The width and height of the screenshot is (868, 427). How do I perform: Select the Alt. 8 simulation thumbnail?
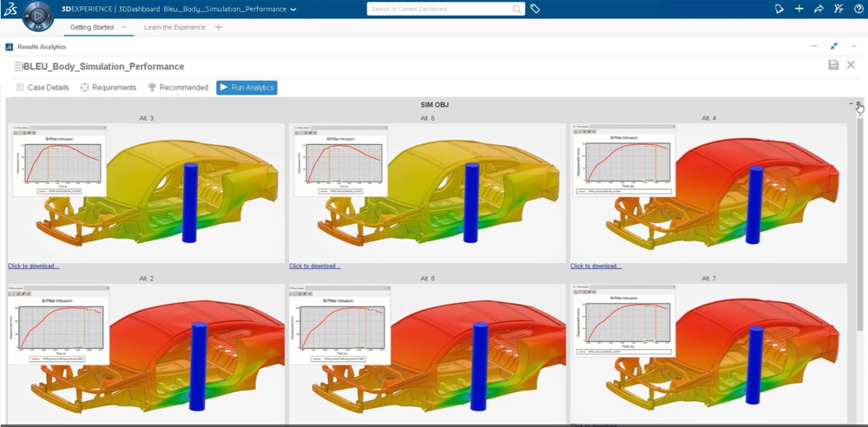[427, 354]
